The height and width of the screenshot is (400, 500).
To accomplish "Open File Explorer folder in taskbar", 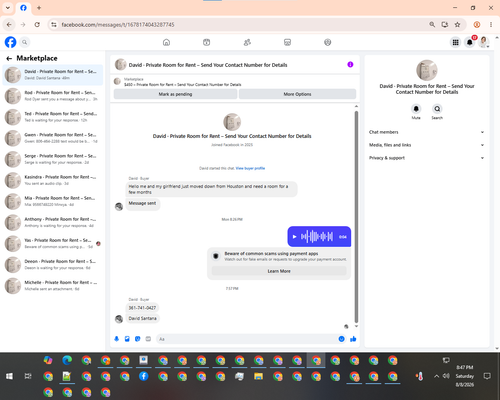I will (x=258, y=376).
